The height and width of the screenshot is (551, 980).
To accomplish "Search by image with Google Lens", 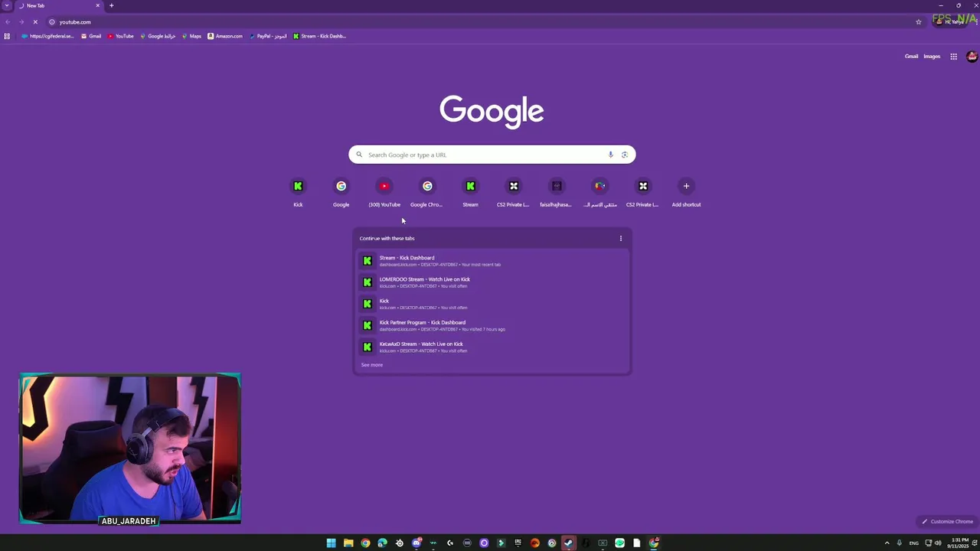I will [x=625, y=155].
